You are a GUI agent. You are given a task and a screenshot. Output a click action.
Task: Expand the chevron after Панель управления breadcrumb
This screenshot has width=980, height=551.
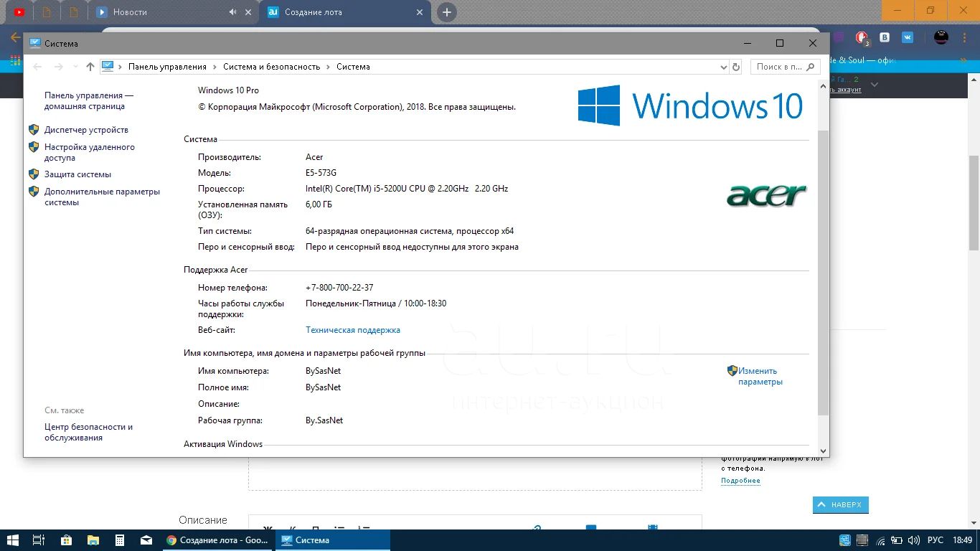[215, 67]
